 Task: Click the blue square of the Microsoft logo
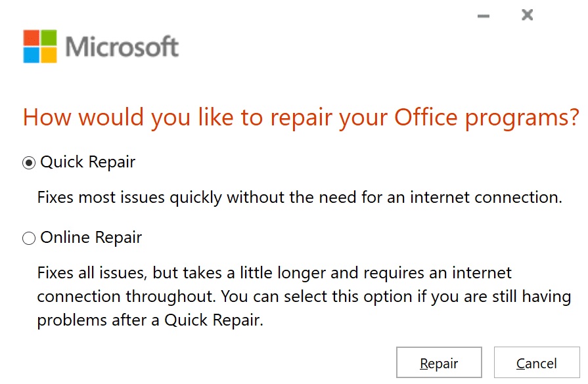tap(31, 55)
